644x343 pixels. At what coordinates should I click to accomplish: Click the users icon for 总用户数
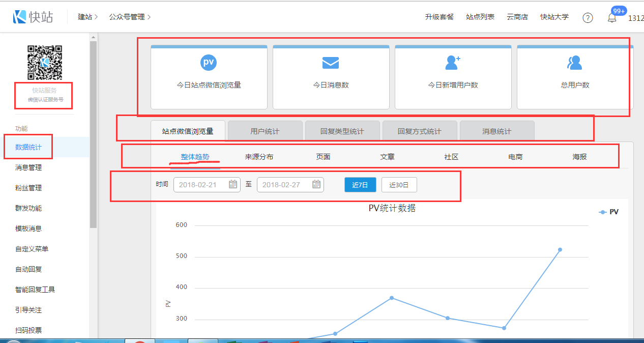(575, 63)
